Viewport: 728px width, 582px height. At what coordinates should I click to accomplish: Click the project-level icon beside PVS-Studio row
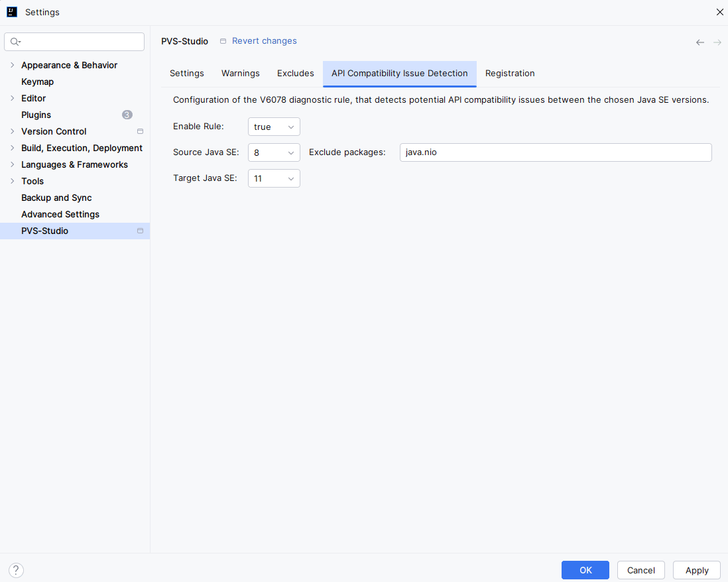tap(140, 231)
